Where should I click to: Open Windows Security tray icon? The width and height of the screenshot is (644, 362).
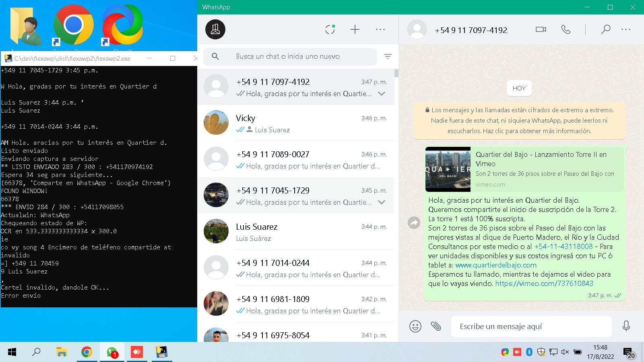(x=541, y=352)
